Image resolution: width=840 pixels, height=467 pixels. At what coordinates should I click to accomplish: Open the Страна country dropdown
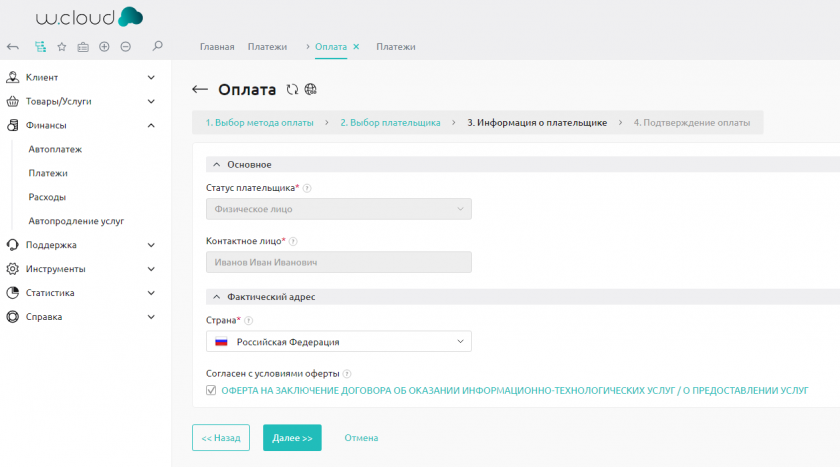pos(338,342)
